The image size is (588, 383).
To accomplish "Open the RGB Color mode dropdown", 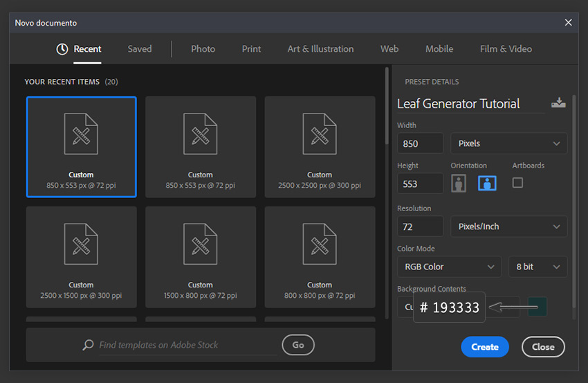I will 449,267.
